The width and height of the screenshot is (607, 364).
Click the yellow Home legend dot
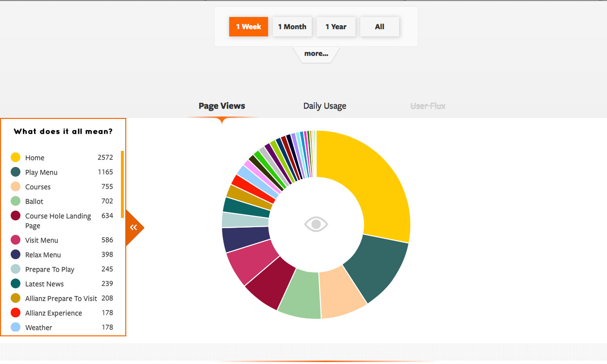click(16, 157)
